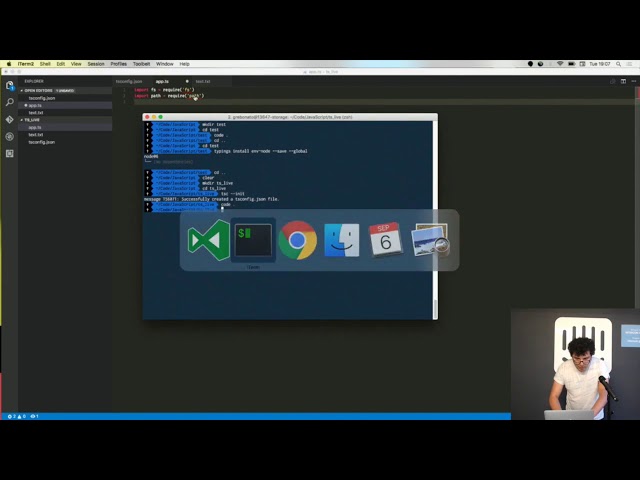Select text.txt under Open Editors
The height and width of the screenshot is (480, 640).
click(x=65, y=113)
